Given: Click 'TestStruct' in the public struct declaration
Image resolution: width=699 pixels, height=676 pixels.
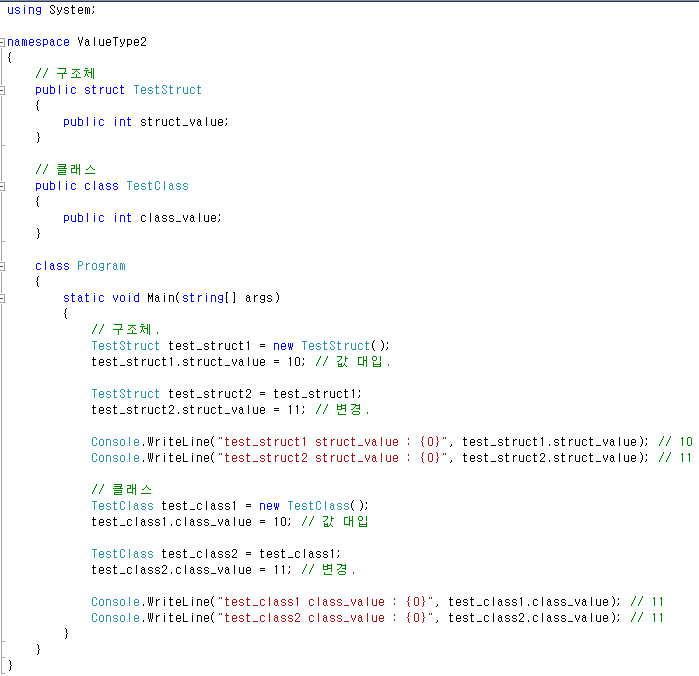Looking at the screenshot, I should (167, 90).
